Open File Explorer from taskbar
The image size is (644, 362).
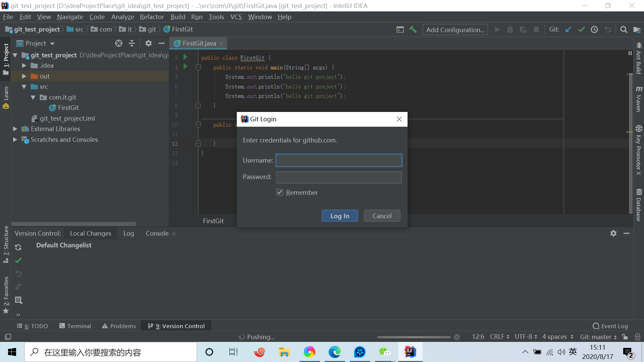pyautogui.click(x=284, y=352)
